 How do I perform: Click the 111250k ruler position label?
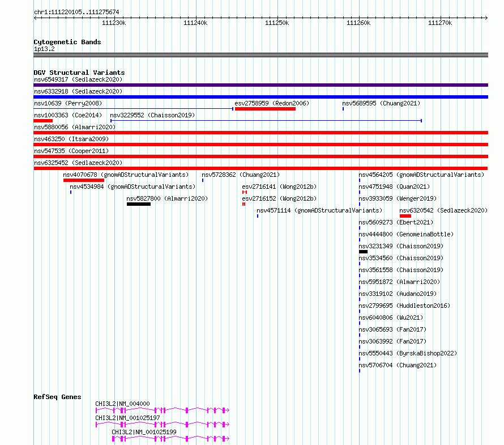pos(277,23)
